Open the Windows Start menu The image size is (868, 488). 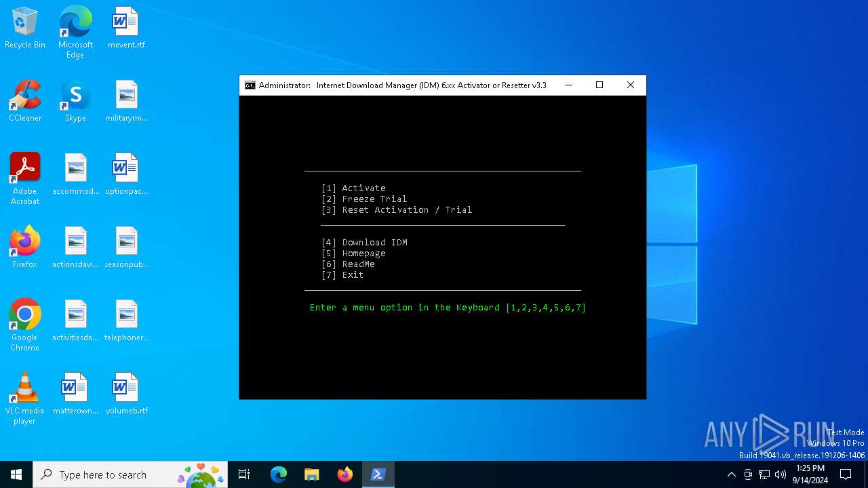(x=16, y=474)
